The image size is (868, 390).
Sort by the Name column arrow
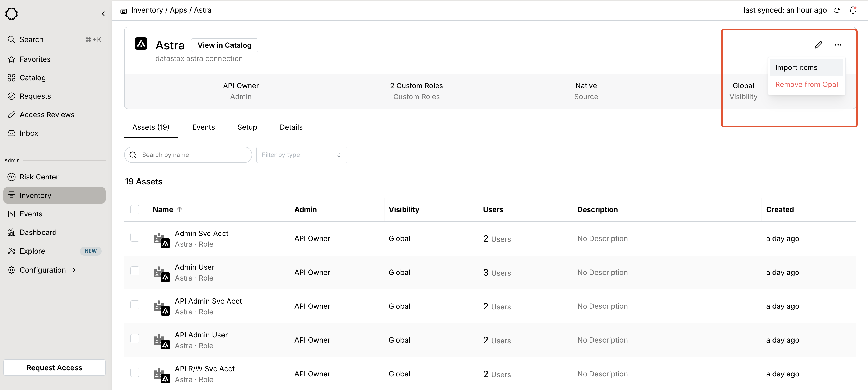[179, 209]
